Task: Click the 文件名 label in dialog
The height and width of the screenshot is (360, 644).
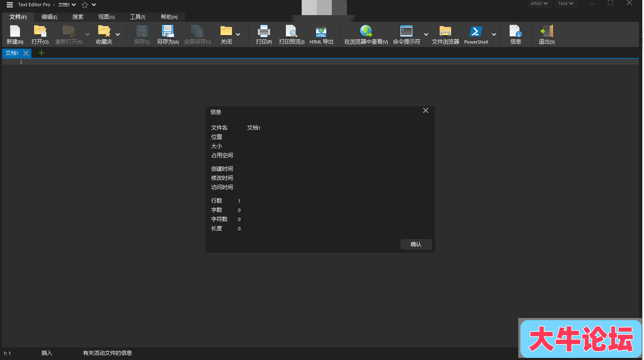Action: pos(219,128)
